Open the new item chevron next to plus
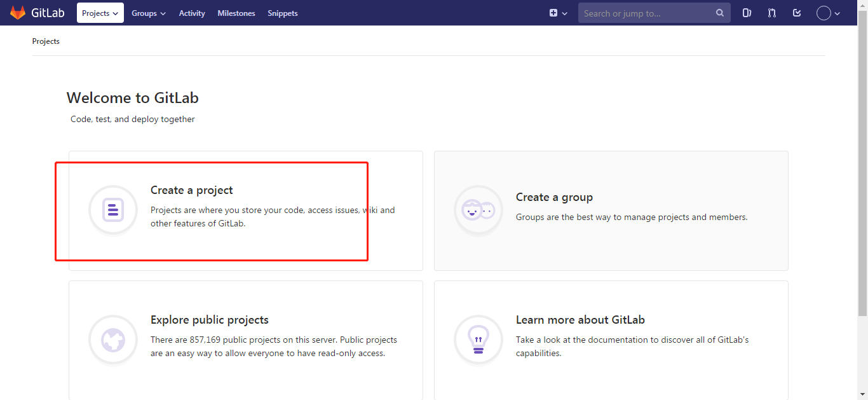This screenshot has height=400, width=868. (563, 13)
